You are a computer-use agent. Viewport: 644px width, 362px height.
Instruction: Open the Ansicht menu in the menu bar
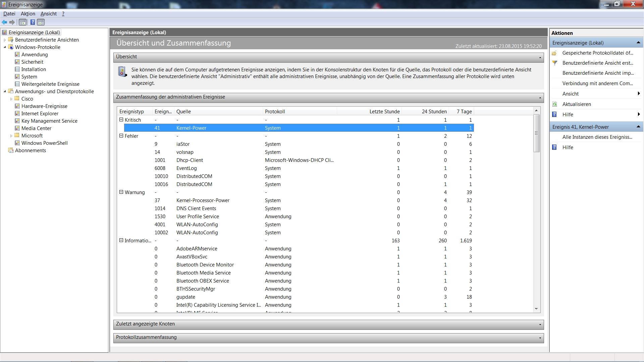point(49,14)
